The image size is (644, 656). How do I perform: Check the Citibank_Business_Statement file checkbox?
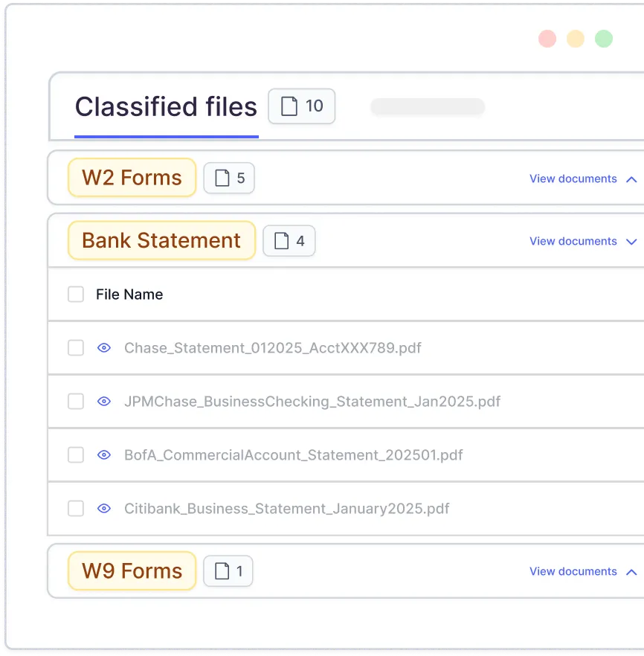(x=76, y=508)
